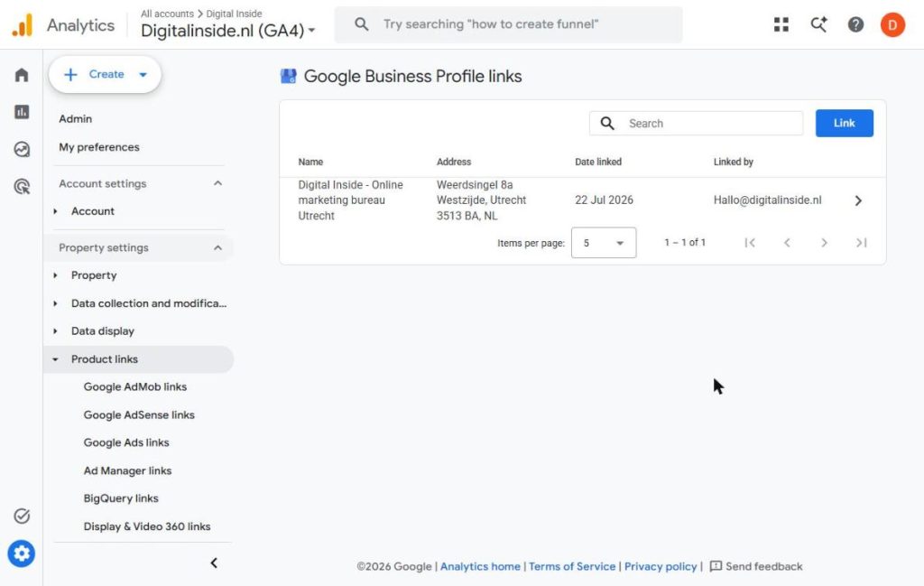Collapse the Account settings section

click(x=218, y=183)
